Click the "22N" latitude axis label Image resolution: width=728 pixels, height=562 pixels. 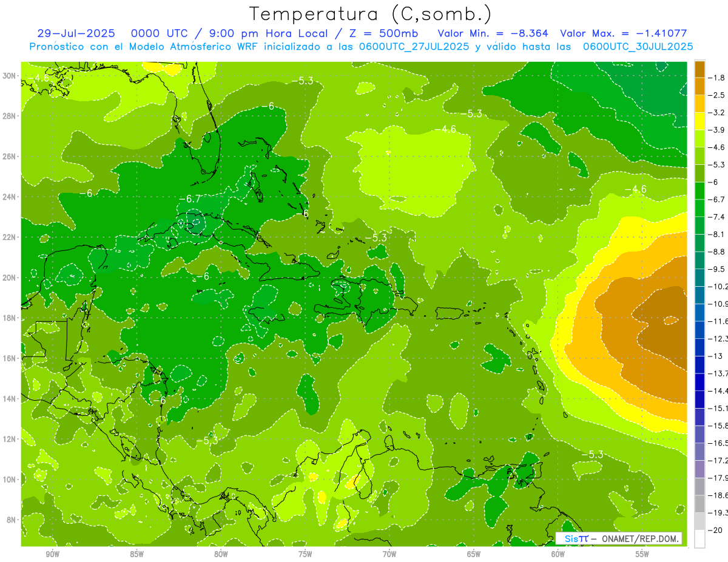point(10,237)
